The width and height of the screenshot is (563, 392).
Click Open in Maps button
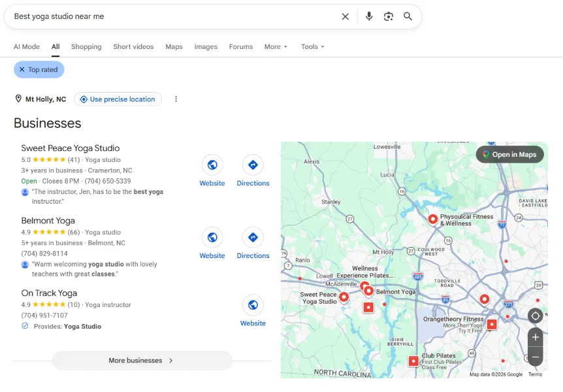click(x=510, y=154)
